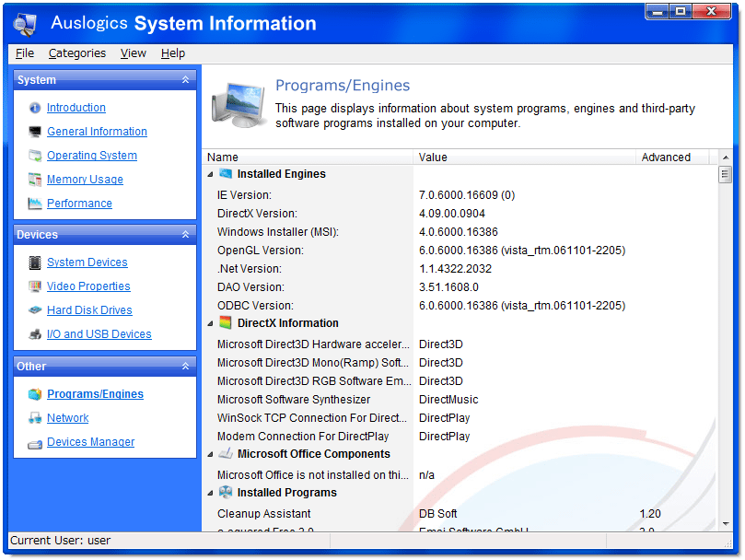Open the Network link
This screenshot has width=745, height=560.
click(x=67, y=418)
